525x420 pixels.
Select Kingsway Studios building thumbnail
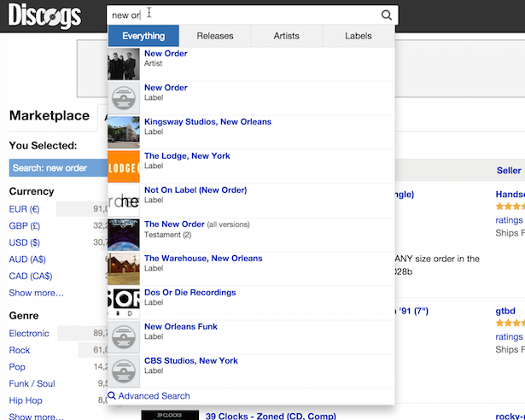click(x=124, y=132)
